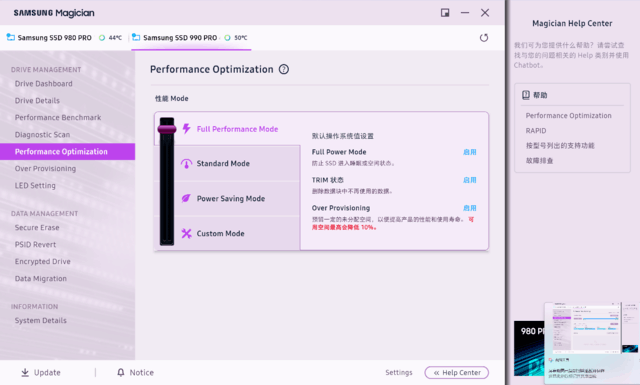
Task: Open 故障排查 help topic
Action: 540,160
